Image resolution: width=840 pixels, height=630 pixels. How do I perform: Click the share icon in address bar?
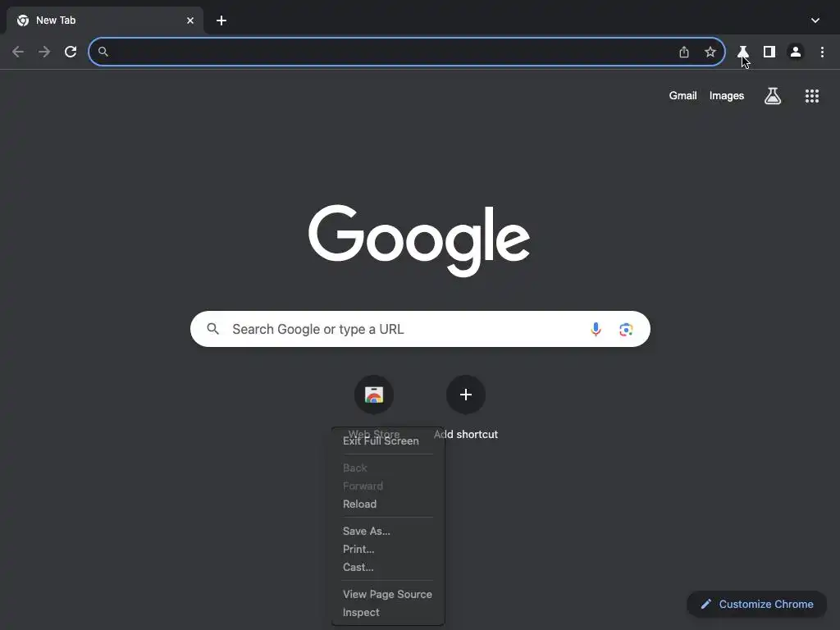pos(684,52)
